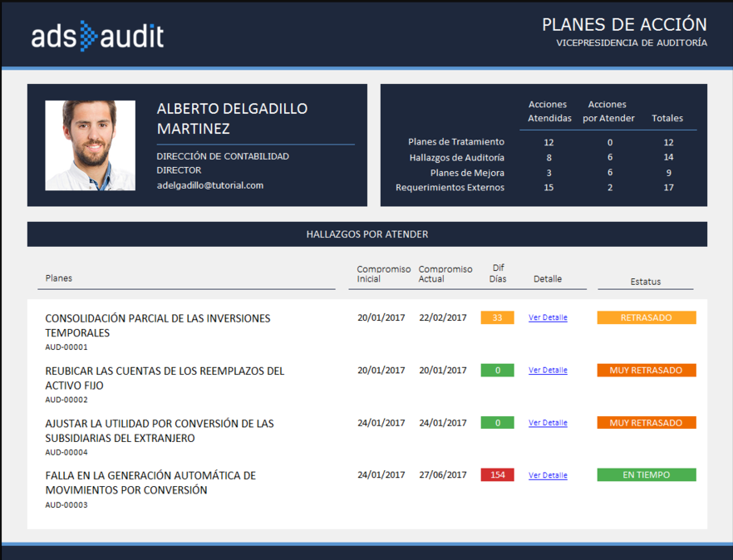Click the EN TIEMPO status badge

click(646, 474)
